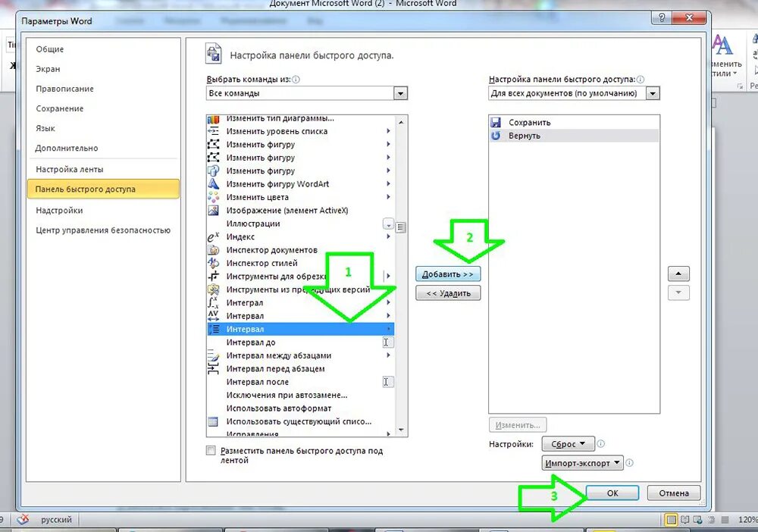Click the line spacing icon of highlighted Интервал
This screenshot has height=532, width=758.
pos(213,329)
